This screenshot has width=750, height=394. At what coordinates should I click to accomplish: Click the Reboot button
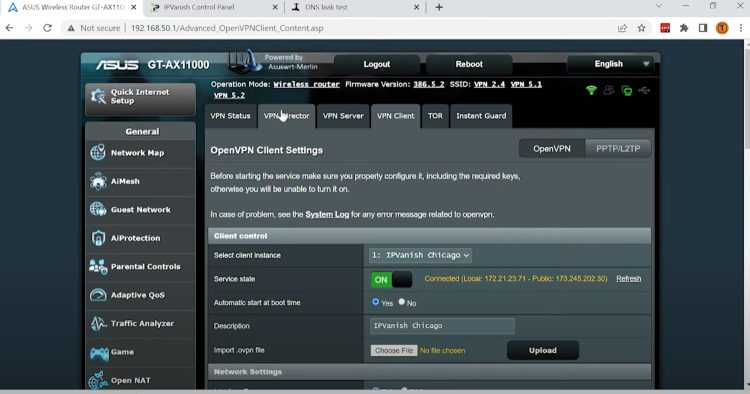[x=469, y=64]
